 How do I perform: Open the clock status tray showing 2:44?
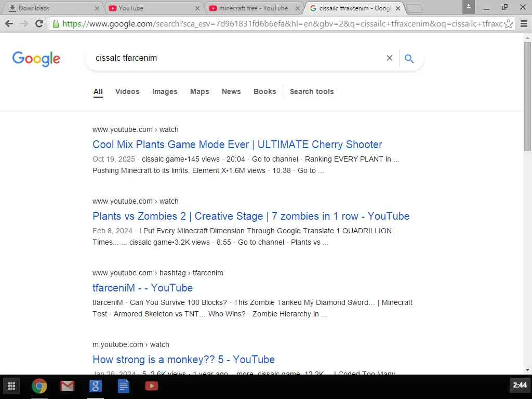click(x=520, y=385)
